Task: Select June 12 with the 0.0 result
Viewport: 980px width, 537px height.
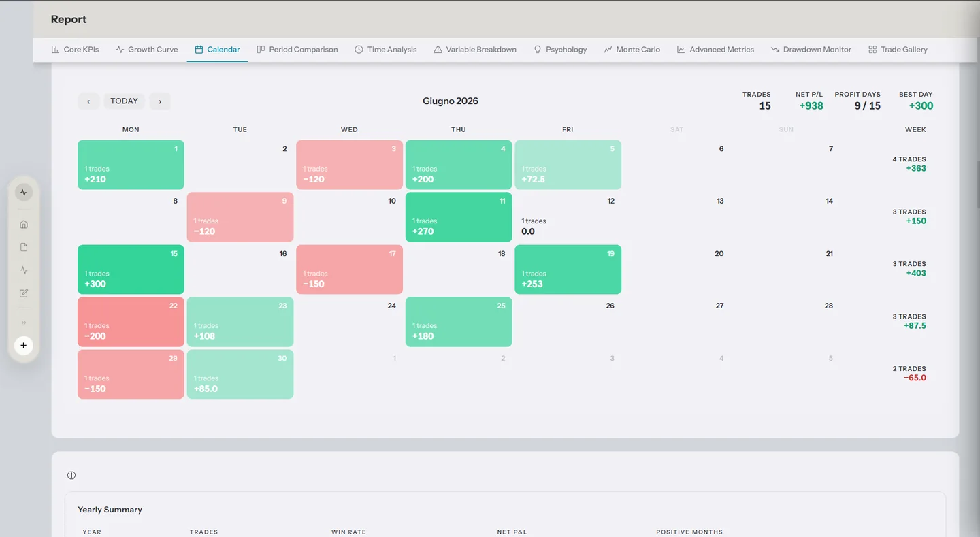Action: 568,217
